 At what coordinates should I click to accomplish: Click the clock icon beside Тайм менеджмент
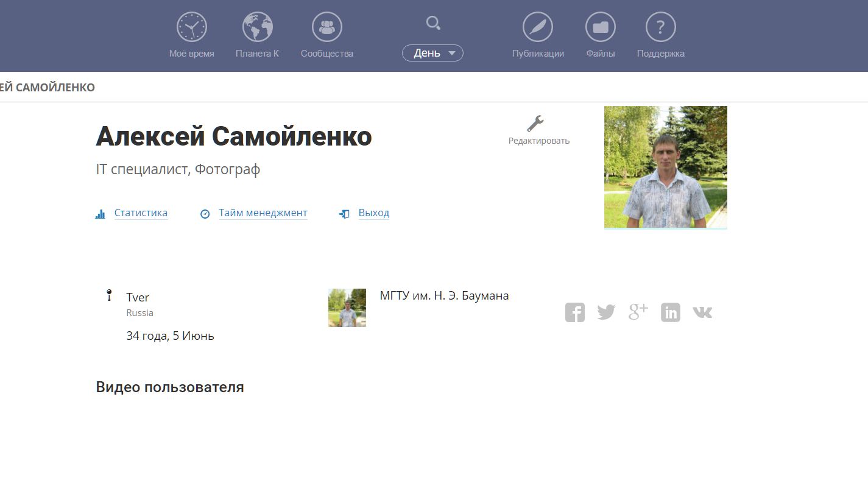point(205,214)
